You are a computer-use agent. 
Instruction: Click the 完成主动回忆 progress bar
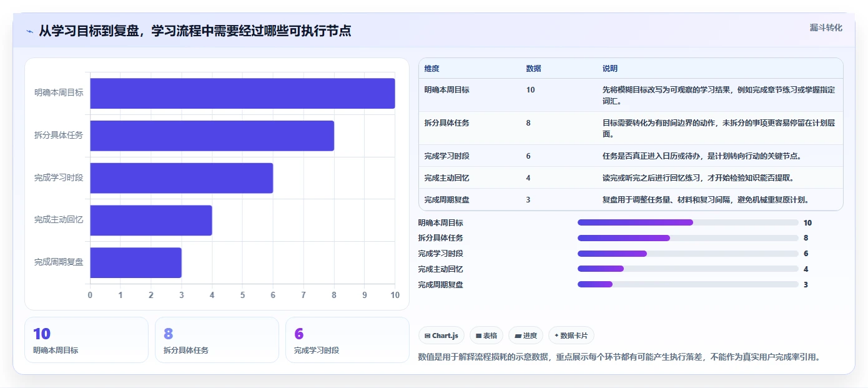pyautogui.click(x=688, y=269)
